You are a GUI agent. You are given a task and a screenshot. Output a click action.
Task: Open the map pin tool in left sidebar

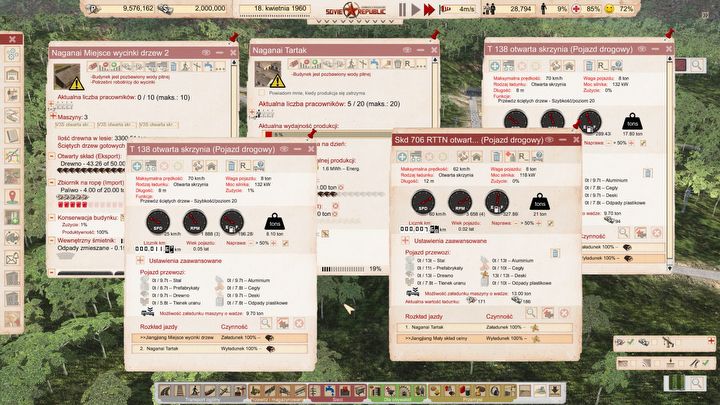[12, 197]
